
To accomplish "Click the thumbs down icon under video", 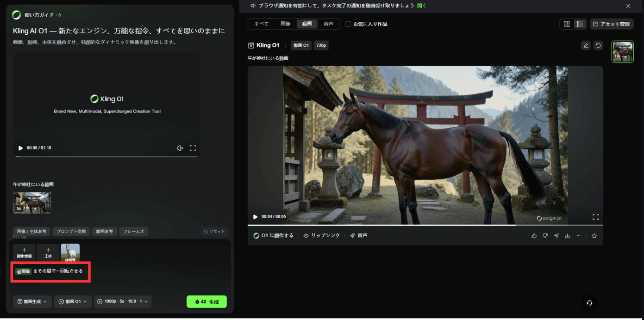I will (x=545, y=236).
